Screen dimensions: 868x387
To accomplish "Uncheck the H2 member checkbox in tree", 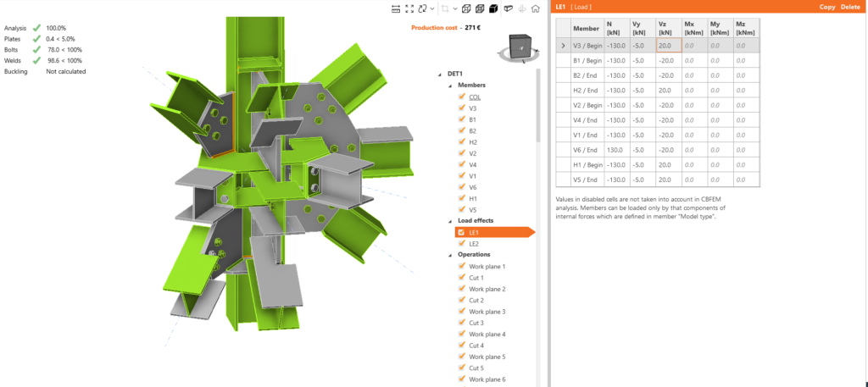I will (x=462, y=141).
